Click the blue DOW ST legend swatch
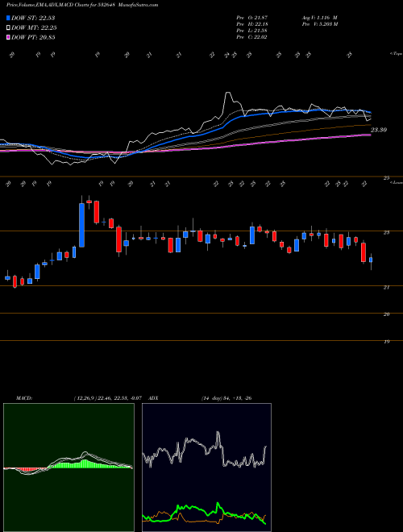This screenshot has height=532, width=403. (x=8, y=18)
